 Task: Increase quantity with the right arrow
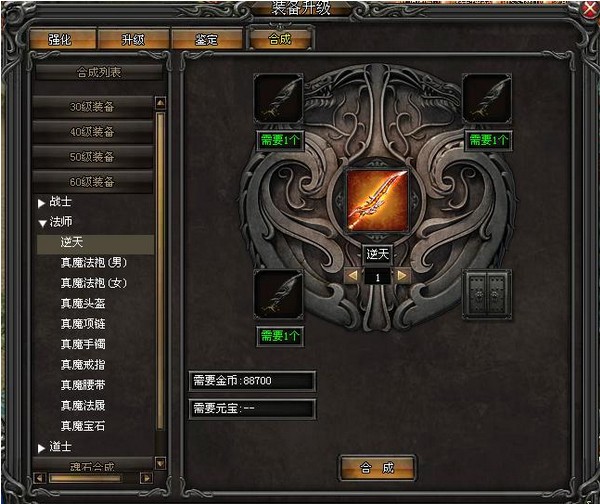401,275
